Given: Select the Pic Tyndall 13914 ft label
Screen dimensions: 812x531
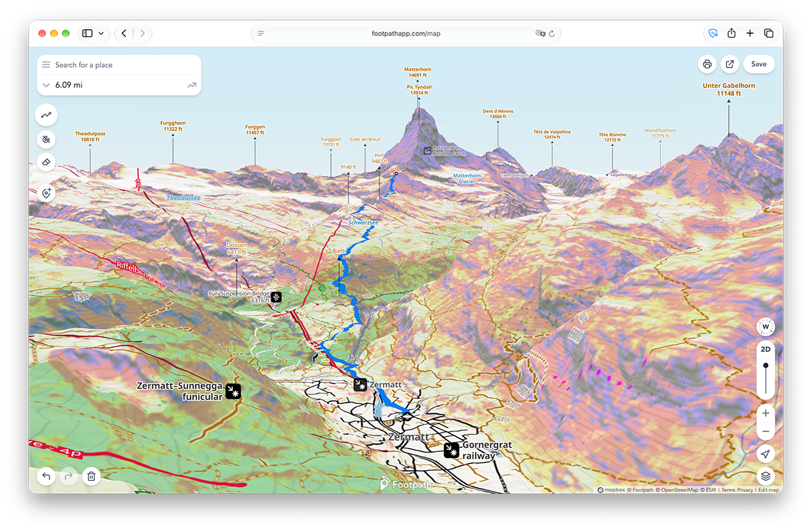Looking at the screenshot, I should (419, 90).
